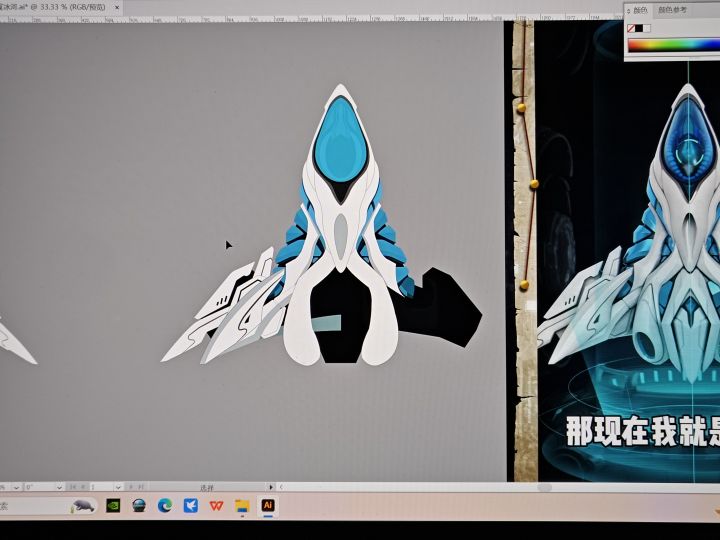Image resolution: width=720 pixels, height=540 pixels.
Task: Launch the globe browser icon in taskbar
Action: tap(139, 506)
